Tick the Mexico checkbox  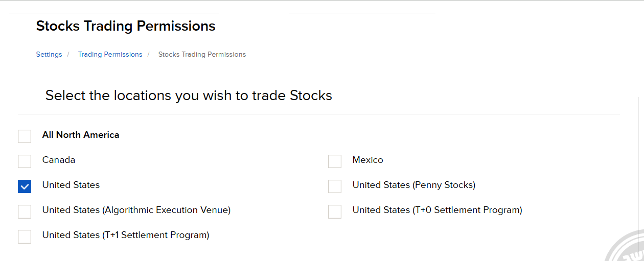335,161
